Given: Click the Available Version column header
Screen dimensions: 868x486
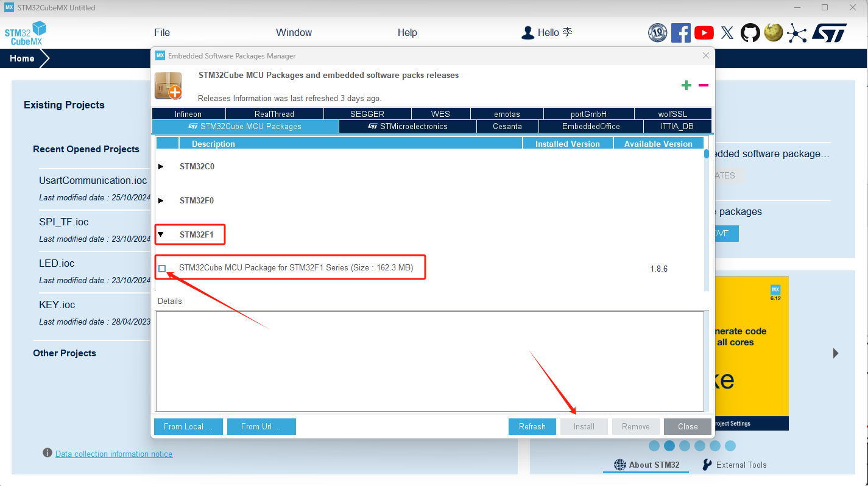Looking at the screenshot, I should [658, 144].
